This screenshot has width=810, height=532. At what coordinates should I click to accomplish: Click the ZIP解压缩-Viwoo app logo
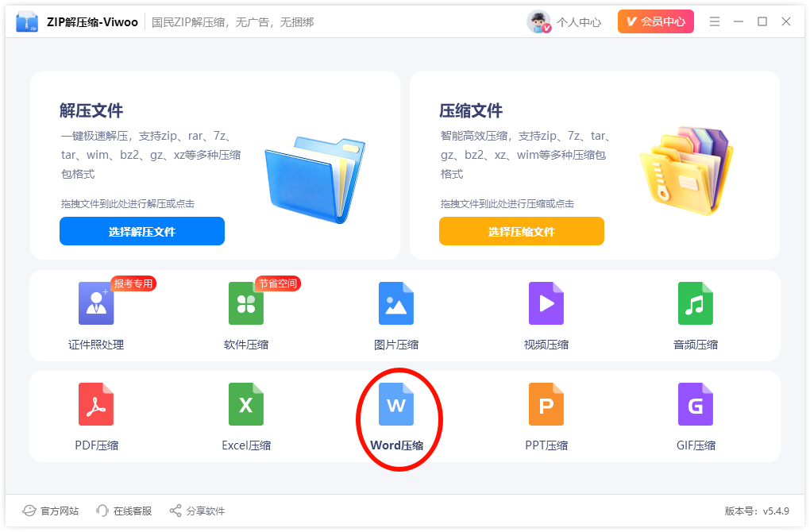point(27,21)
